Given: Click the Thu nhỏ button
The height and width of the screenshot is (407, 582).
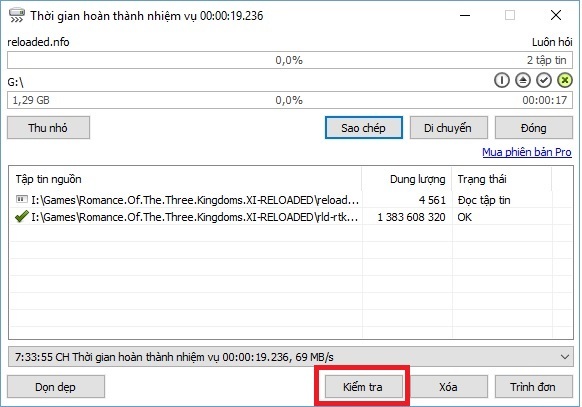Looking at the screenshot, I should [48, 128].
